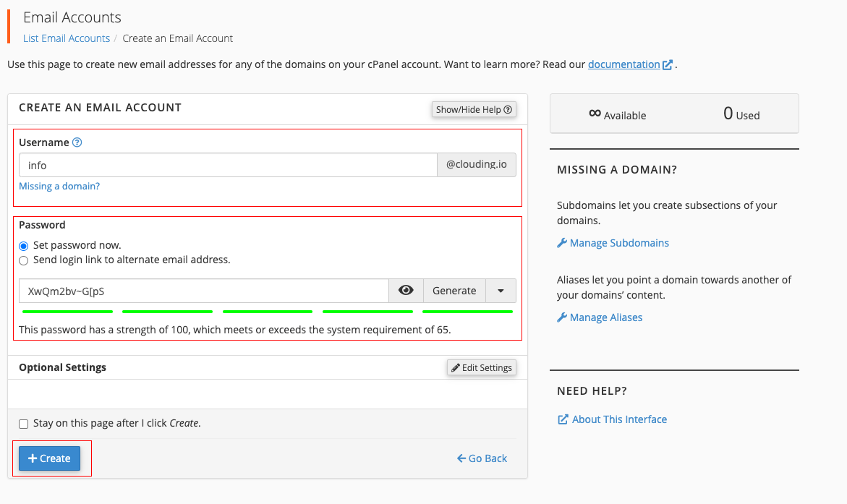Open Manage Subdomains link

613,243
